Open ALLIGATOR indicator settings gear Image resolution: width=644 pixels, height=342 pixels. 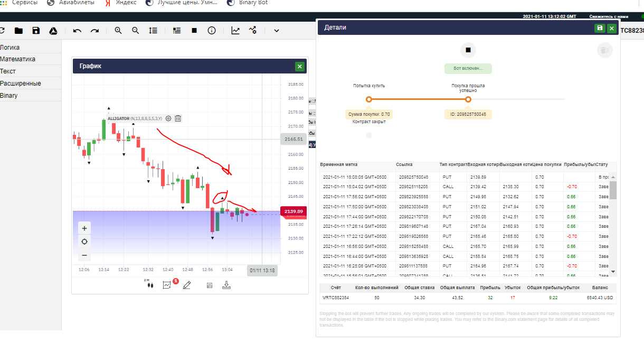[168, 118]
